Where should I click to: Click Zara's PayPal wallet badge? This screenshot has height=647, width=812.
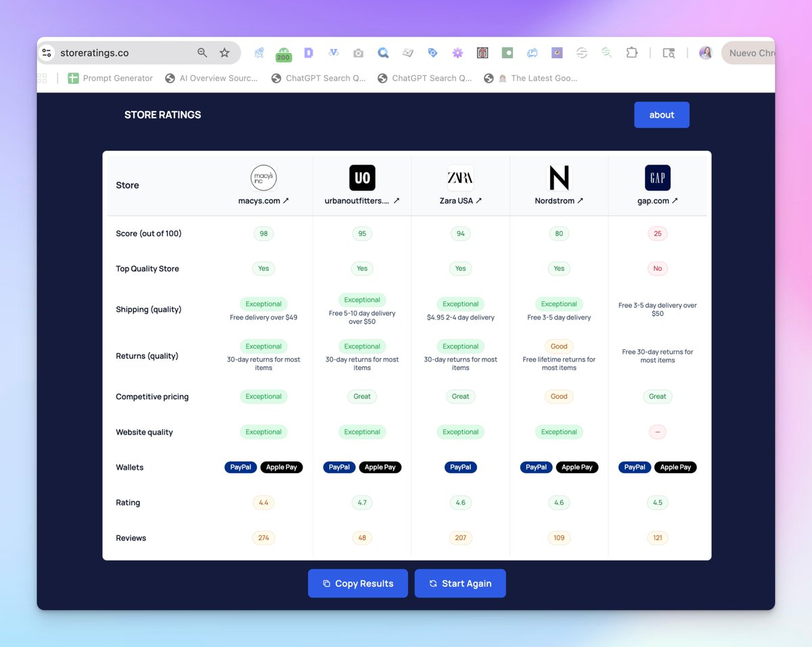pyautogui.click(x=461, y=467)
